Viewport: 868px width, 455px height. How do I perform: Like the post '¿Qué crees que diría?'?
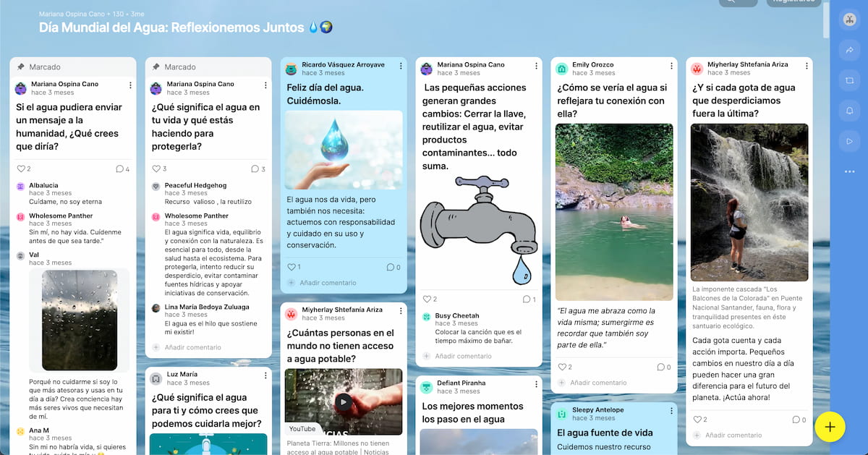point(20,169)
